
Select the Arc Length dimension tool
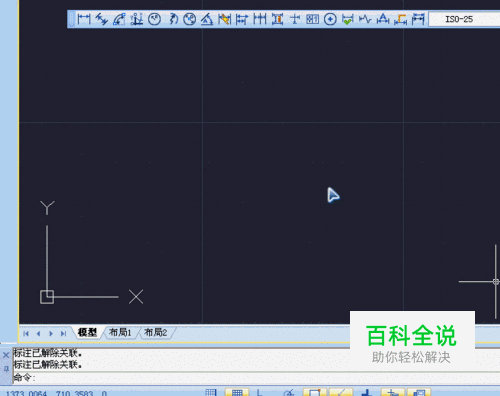(119, 19)
